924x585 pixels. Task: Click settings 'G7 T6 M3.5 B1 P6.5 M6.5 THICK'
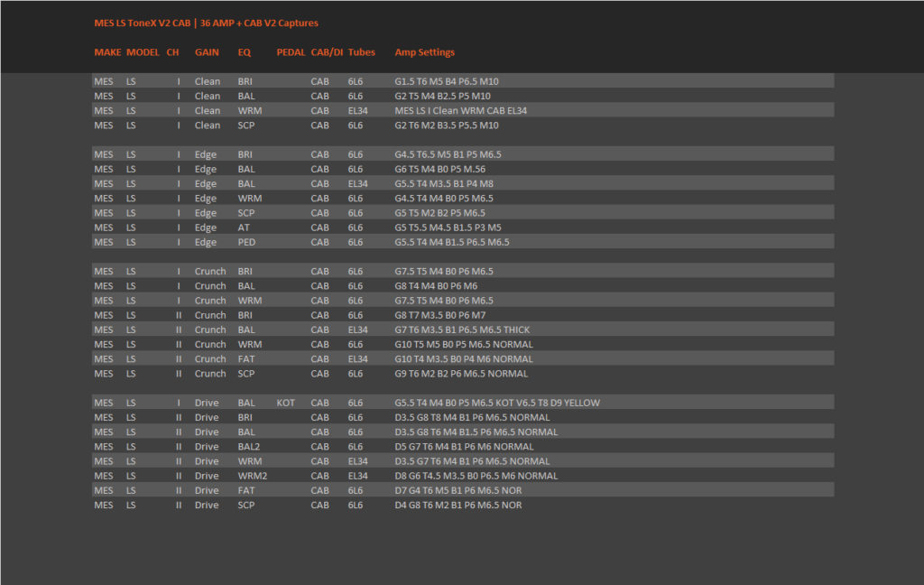coord(462,330)
